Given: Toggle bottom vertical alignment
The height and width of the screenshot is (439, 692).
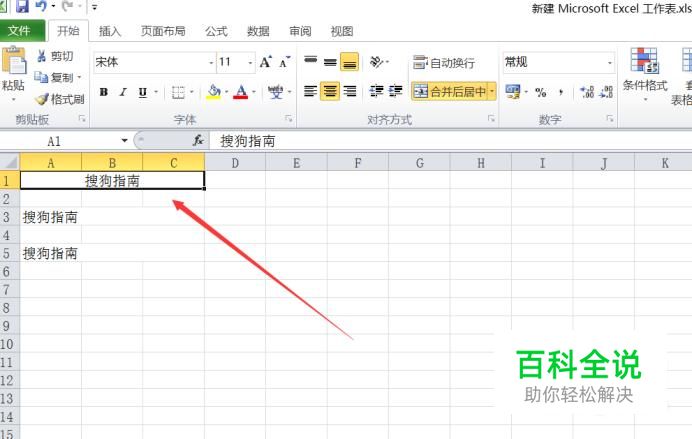Looking at the screenshot, I should coord(350,62).
